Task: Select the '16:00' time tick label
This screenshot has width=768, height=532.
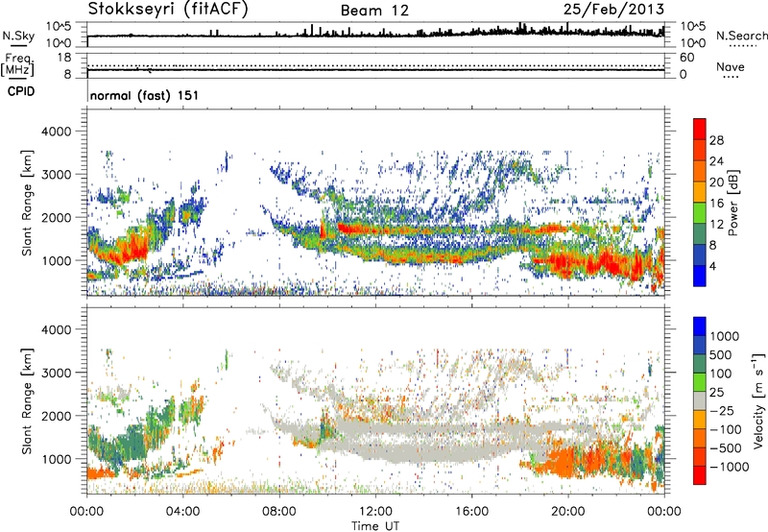Action: coord(471,512)
